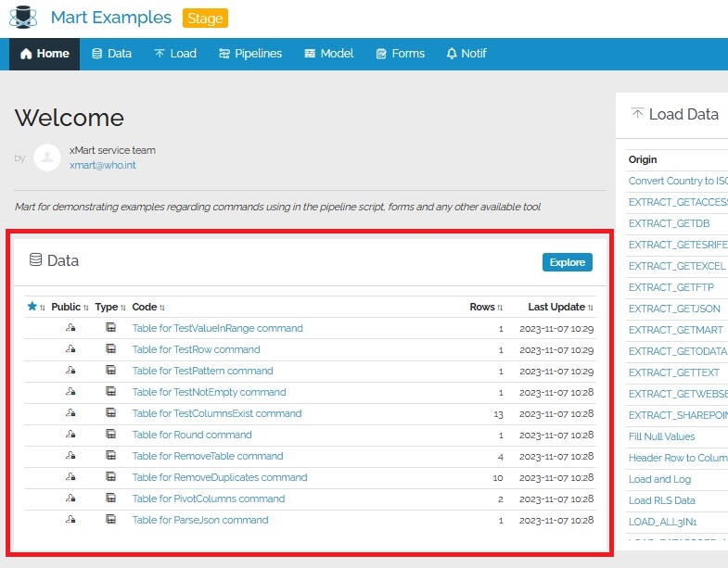This screenshot has height=568, width=728.
Task: Click the Data panel database icon
Action: click(35, 259)
